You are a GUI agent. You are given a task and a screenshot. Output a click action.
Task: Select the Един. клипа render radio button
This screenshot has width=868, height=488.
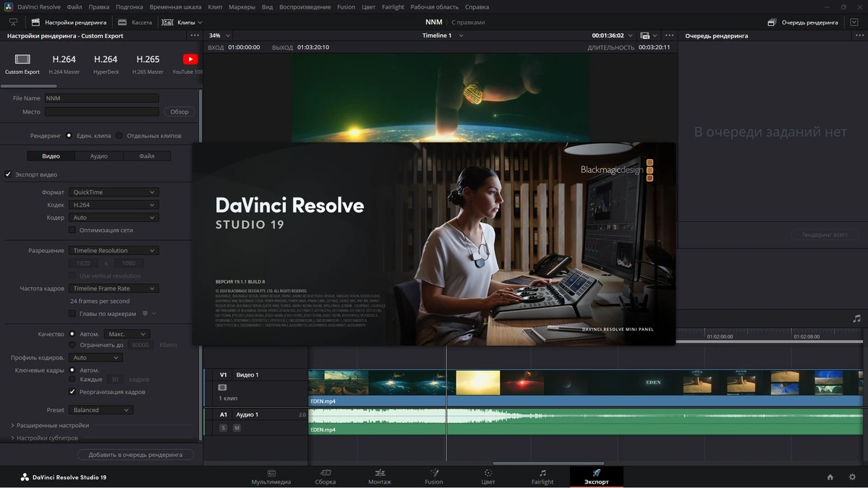tap(69, 135)
